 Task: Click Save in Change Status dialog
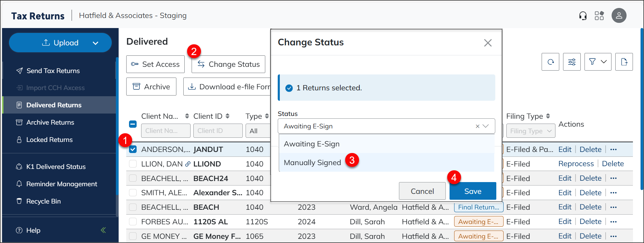pyautogui.click(x=472, y=191)
